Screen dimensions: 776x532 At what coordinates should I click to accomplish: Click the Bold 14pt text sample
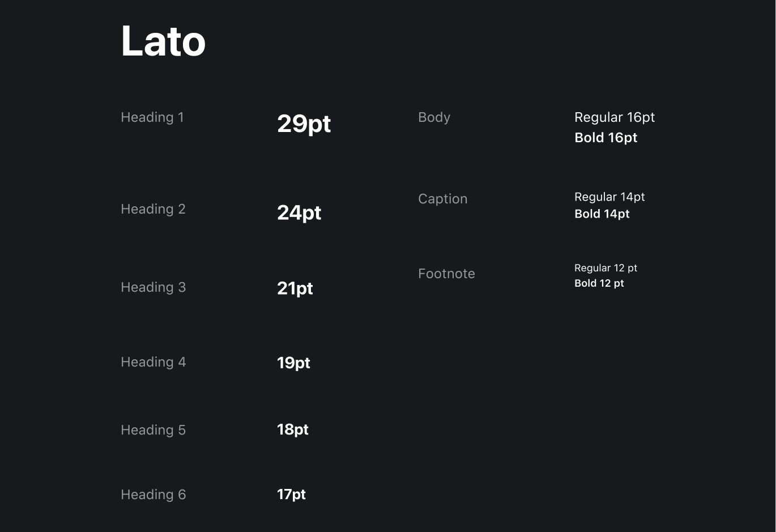[602, 214]
